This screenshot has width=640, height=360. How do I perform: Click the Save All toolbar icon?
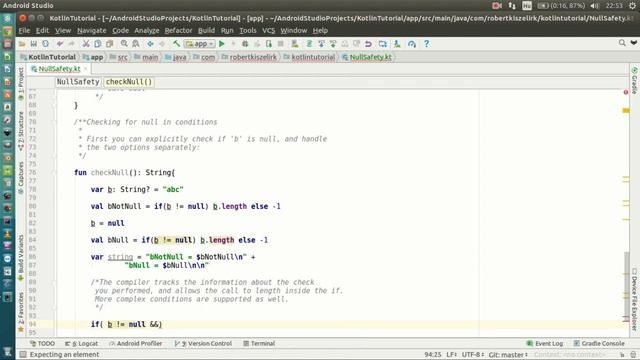33,44
